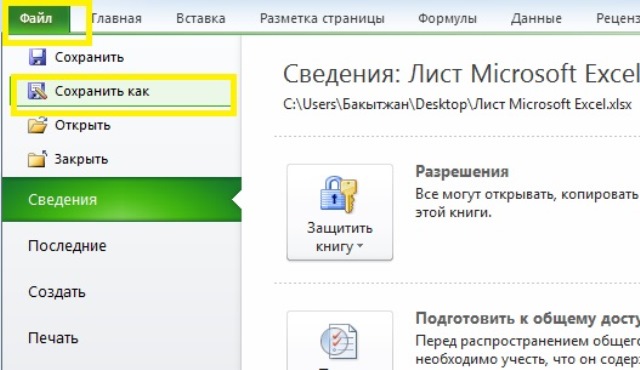Choose Сохранить in the backstage menu
This screenshot has height=370, width=640.
tap(89, 57)
